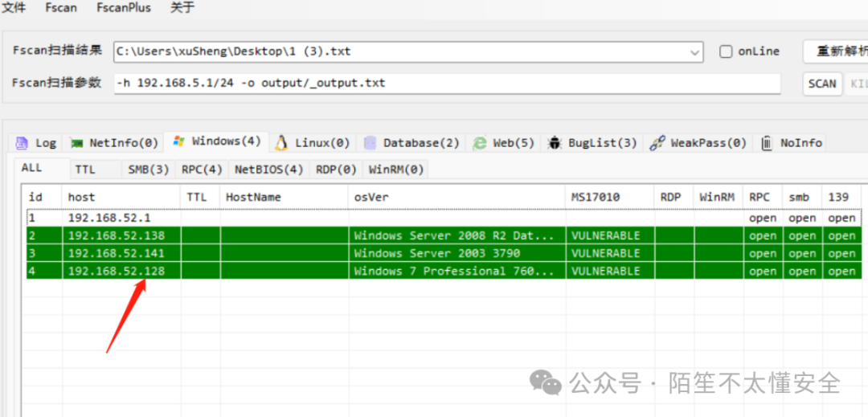Select the NetBIOS(4) sub-tab
The height and width of the screenshot is (417, 868).
click(x=268, y=170)
